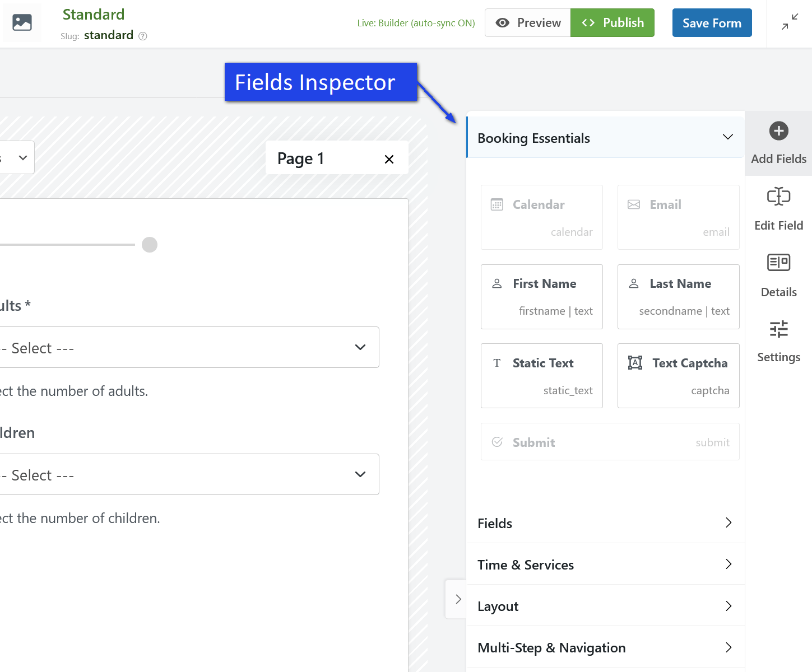
Task: Click the gray slider handle
Action: click(x=150, y=245)
